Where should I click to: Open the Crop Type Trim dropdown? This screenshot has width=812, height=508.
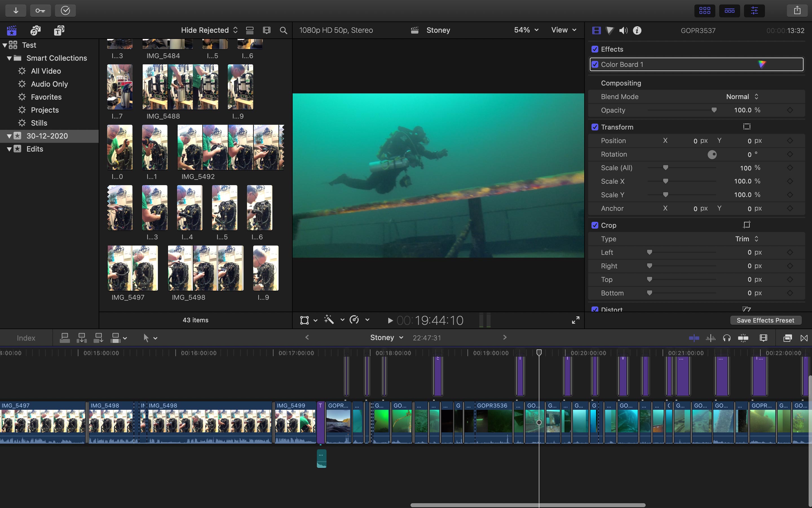(x=747, y=239)
